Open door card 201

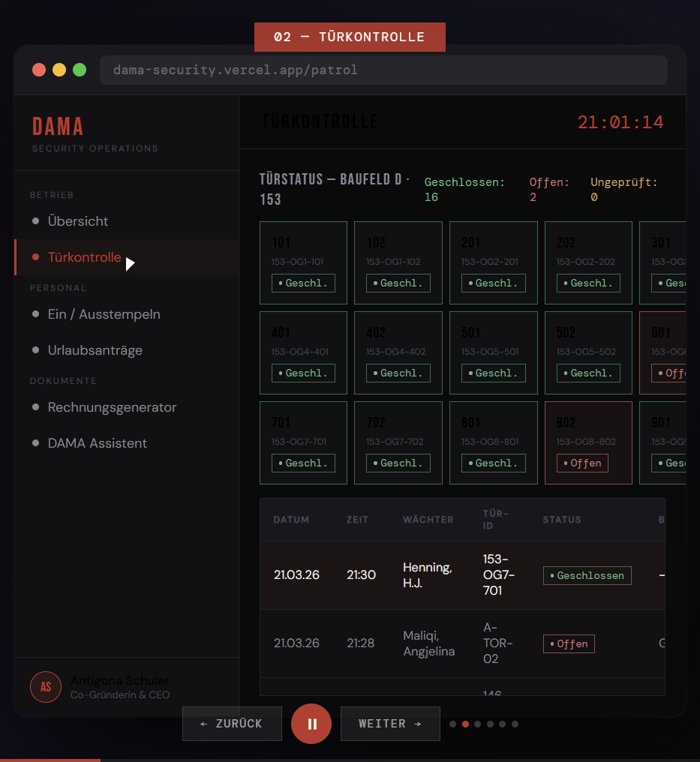coord(494,263)
